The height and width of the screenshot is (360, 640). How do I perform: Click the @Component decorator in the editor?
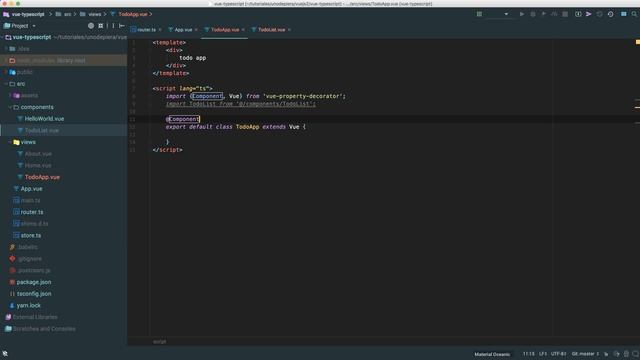click(x=183, y=119)
